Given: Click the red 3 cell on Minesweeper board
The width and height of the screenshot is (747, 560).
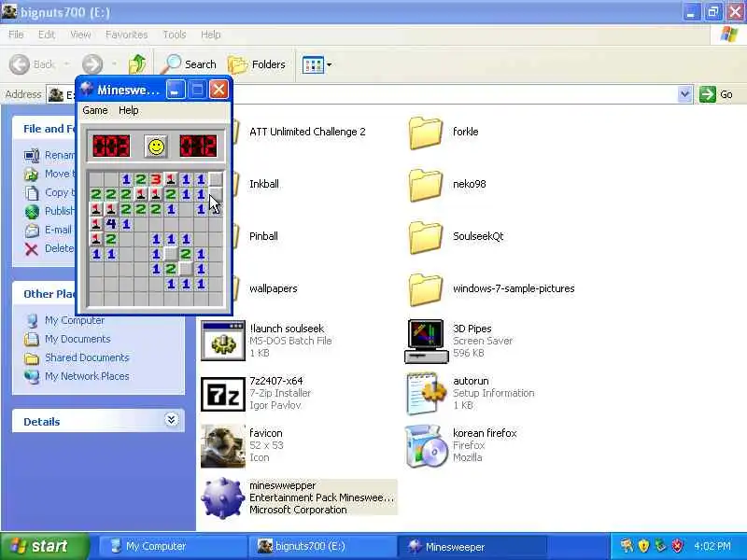Looking at the screenshot, I should (156, 179).
